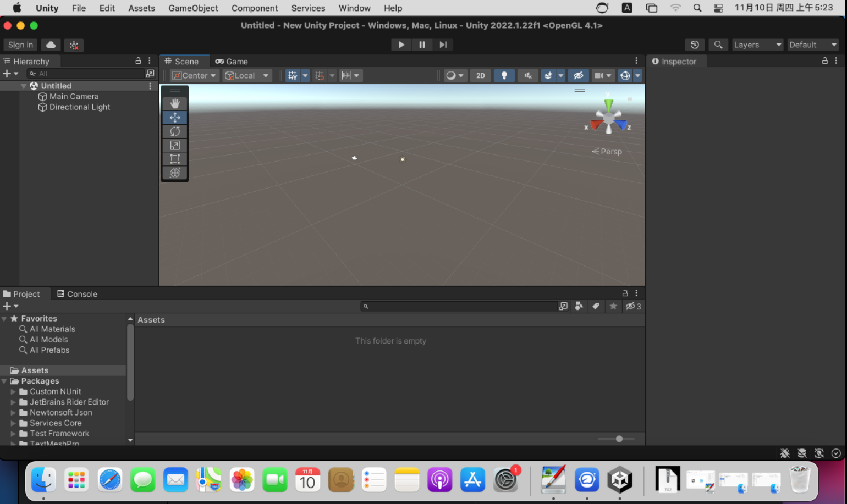Toggle 2D view mode
This screenshot has width=847, height=504.
click(481, 75)
